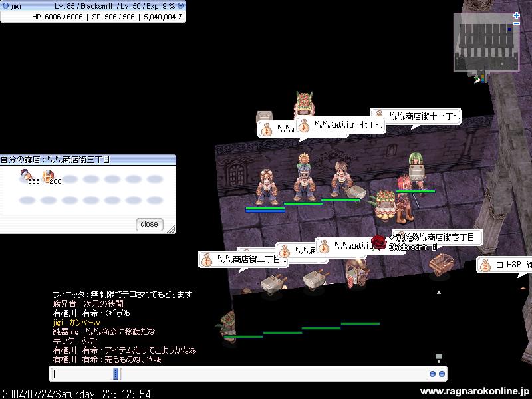Screen dimensions: 532x399
Task: Select the vending item with quantity 200
Action: 49,176
